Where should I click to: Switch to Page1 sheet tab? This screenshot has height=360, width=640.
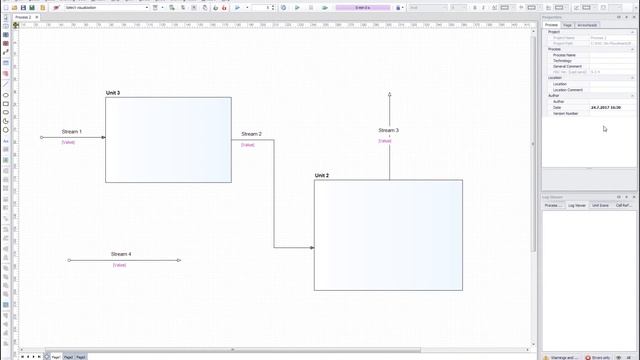[x=55, y=357]
